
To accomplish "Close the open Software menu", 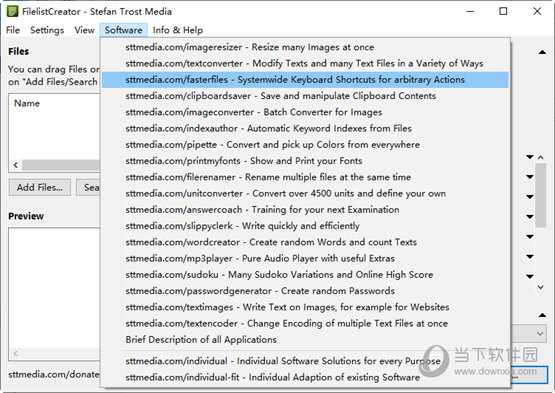I will pos(123,30).
